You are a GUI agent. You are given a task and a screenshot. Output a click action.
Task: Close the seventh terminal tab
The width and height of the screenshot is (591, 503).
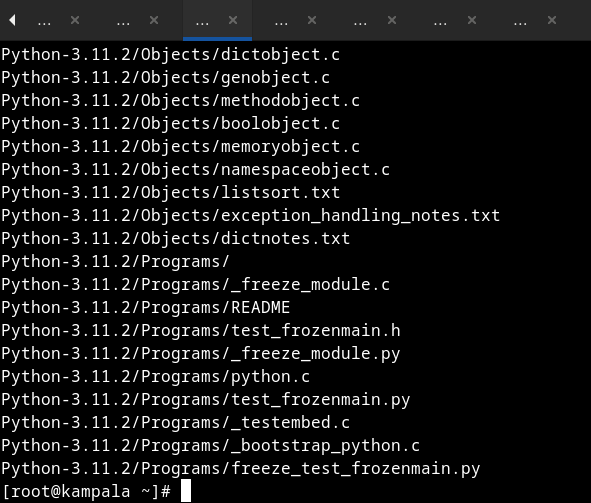[552, 20]
